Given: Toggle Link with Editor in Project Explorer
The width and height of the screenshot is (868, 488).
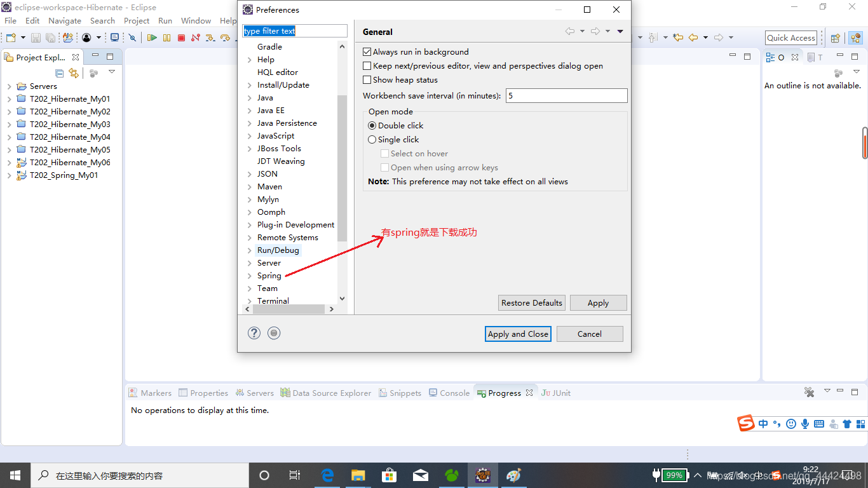Looking at the screenshot, I should (x=74, y=73).
